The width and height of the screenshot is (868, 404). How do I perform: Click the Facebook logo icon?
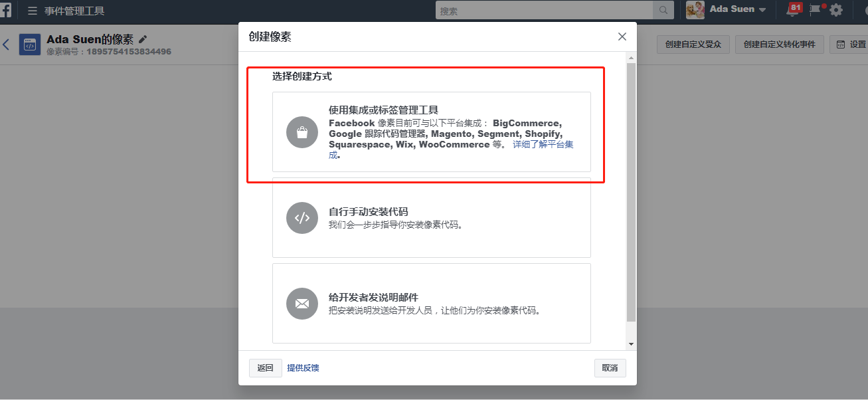5,10
